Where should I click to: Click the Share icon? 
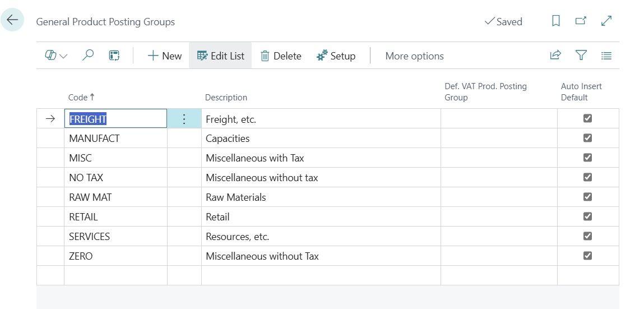click(555, 56)
